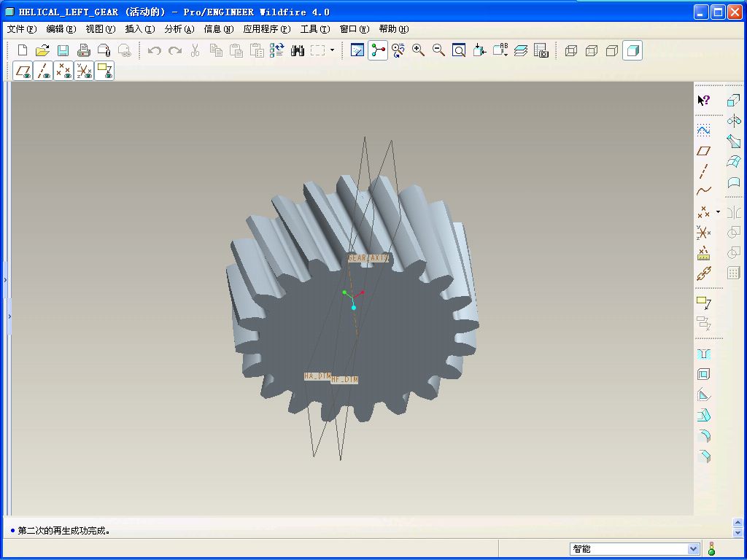Open a file with folder icon
This screenshot has width=747, height=560.
click(x=43, y=50)
